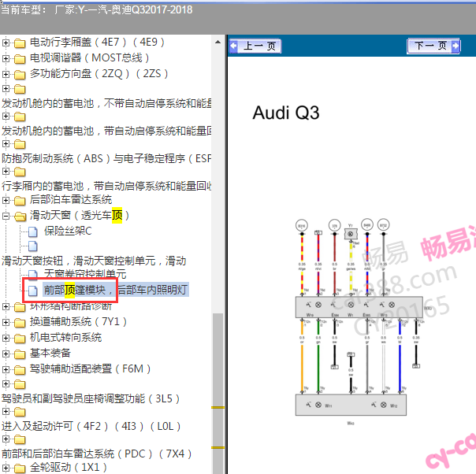Go to previous page with 上一页
The height and width of the screenshot is (474, 476).
[255, 46]
